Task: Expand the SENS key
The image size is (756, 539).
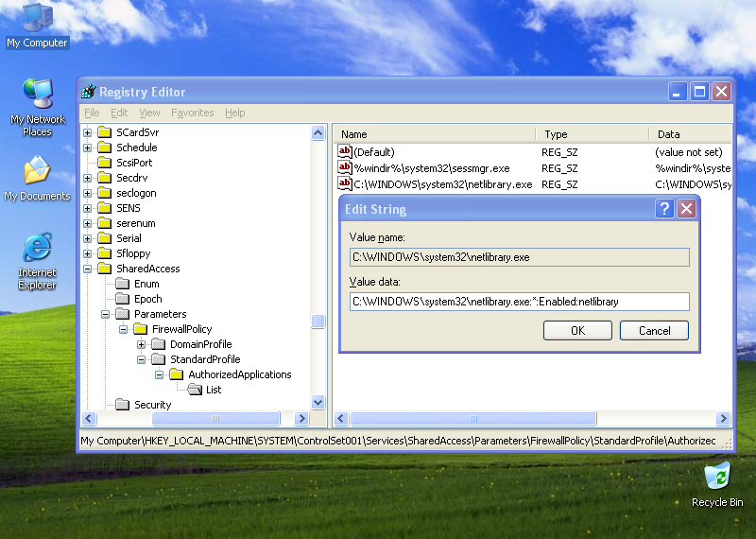Action: (x=87, y=208)
